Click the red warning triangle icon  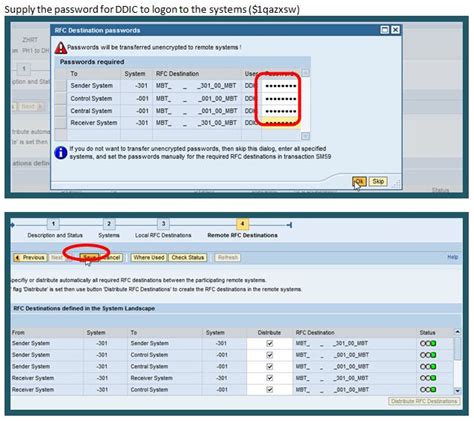coord(61,48)
